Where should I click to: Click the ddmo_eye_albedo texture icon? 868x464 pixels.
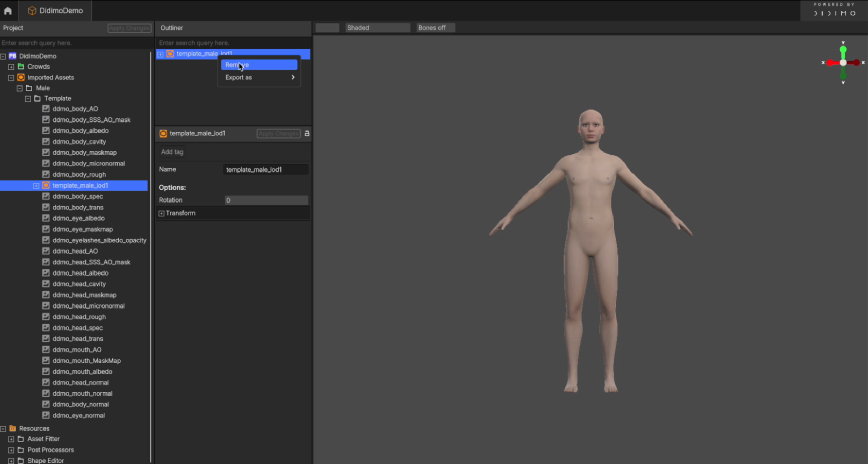pos(46,218)
